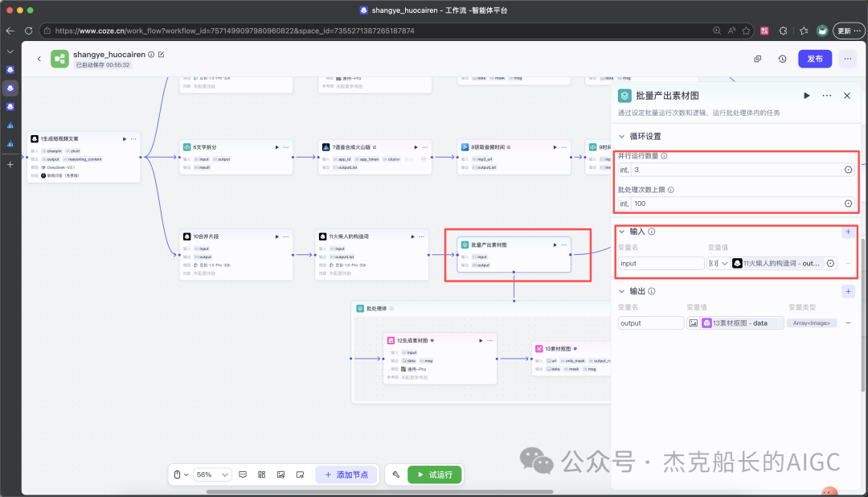Click the auto-layout grid icon in canvas toolbar
The image size is (868, 497).
click(x=262, y=474)
